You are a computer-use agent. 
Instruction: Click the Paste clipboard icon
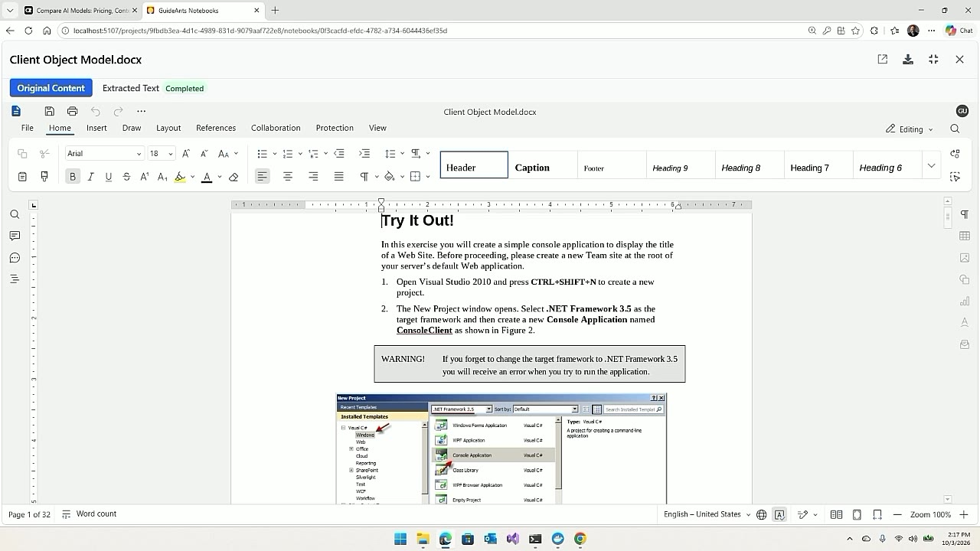(x=22, y=177)
